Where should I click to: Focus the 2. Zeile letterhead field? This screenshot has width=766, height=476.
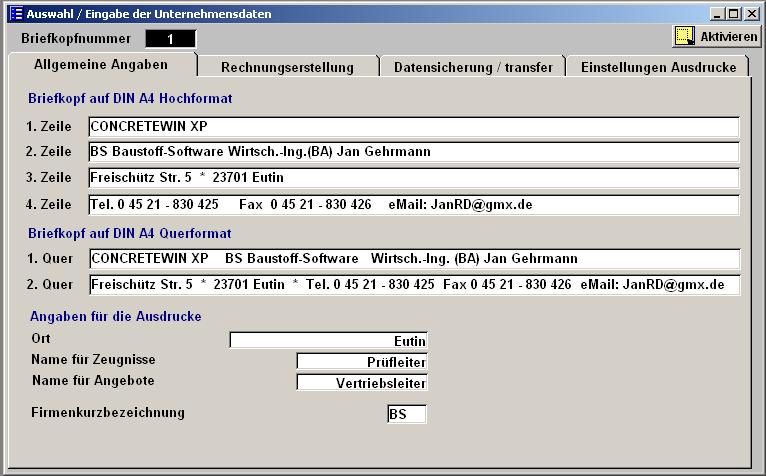tap(413, 152)
